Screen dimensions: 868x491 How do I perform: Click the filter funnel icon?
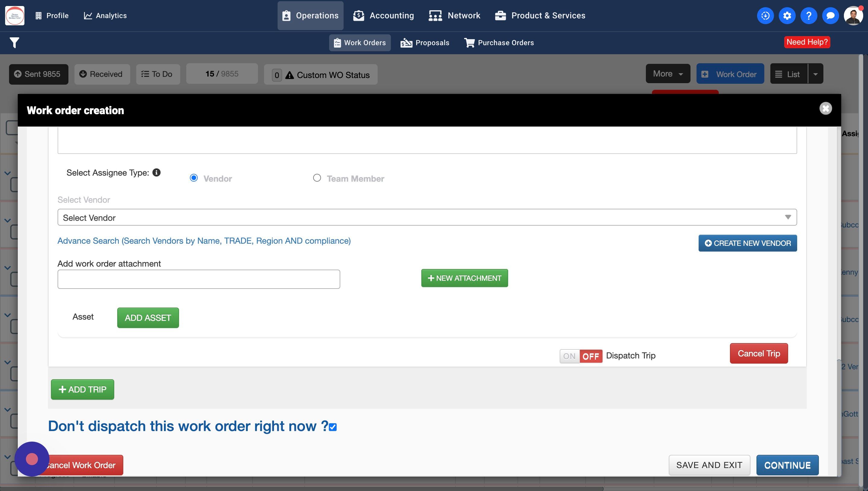14,42
